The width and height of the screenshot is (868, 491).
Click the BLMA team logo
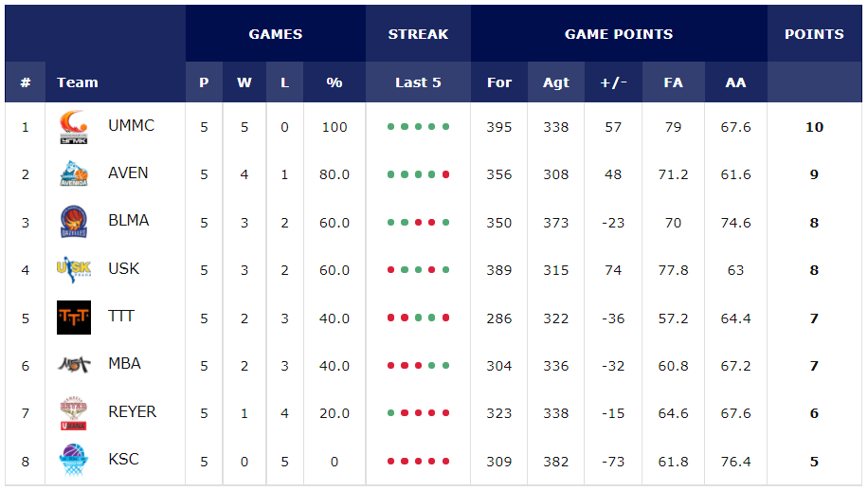[x=74, y=222]
